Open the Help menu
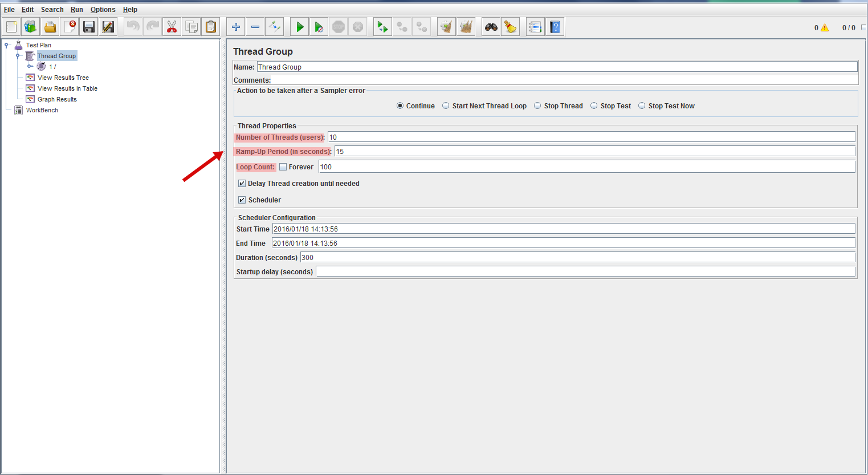 tap(130, 10)
